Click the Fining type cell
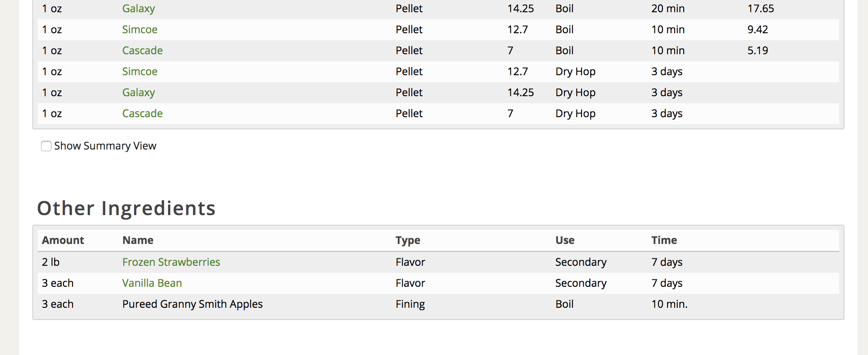 click(x=410, y=304)
